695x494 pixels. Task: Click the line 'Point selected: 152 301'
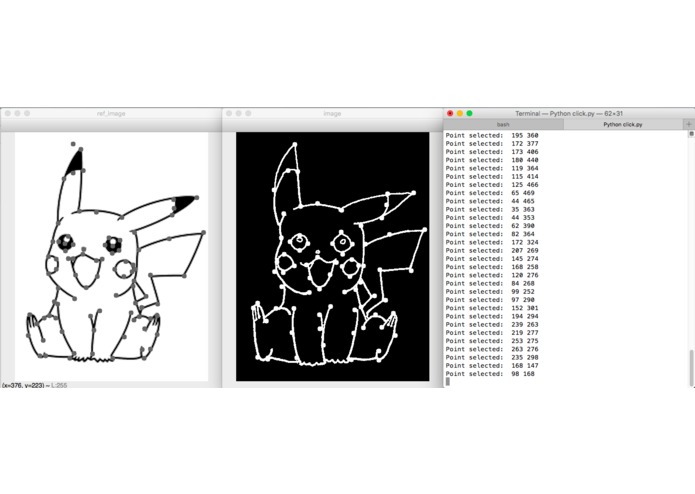[492, 308]
